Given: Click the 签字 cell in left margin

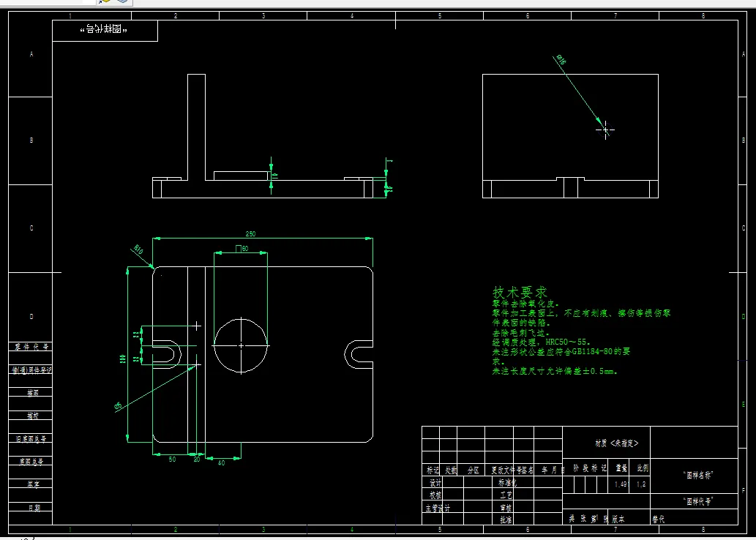Looking at the screenshot, I should (31, 484).
